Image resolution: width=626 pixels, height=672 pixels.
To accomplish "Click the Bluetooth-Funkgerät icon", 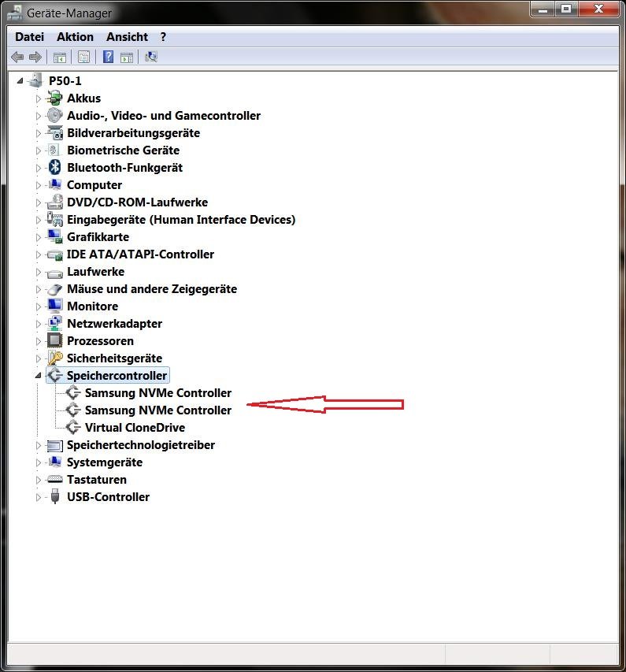I will (x=54, y=167).
